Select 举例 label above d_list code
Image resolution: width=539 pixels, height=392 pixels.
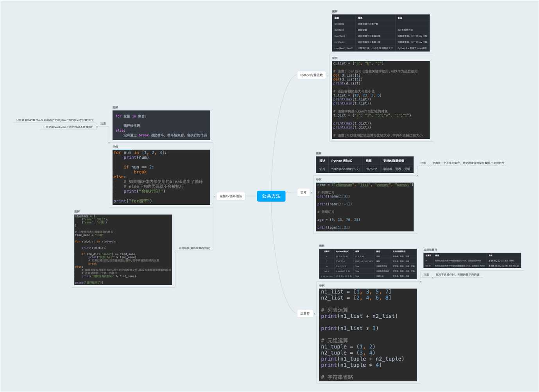(335, 58)
